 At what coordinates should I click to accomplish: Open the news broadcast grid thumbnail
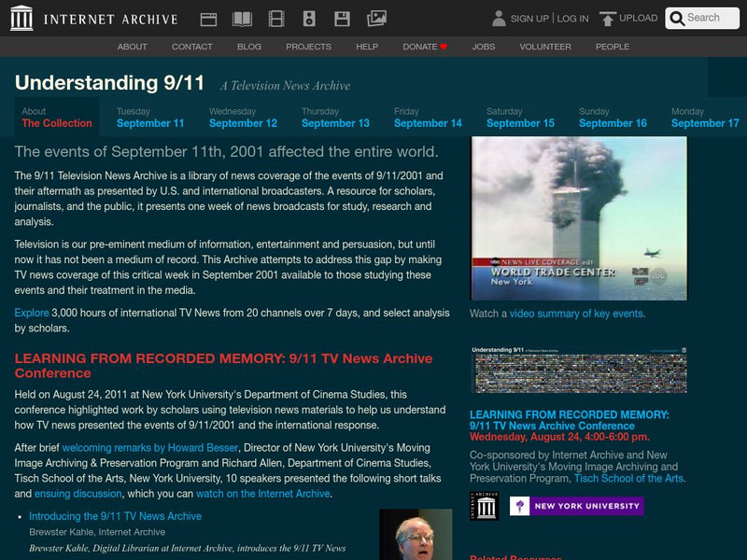coord(579,370)
